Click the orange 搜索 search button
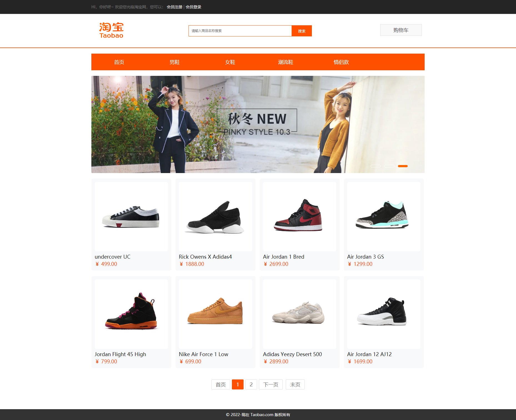Viewport: 516px width, 420px height. (302, 31)
